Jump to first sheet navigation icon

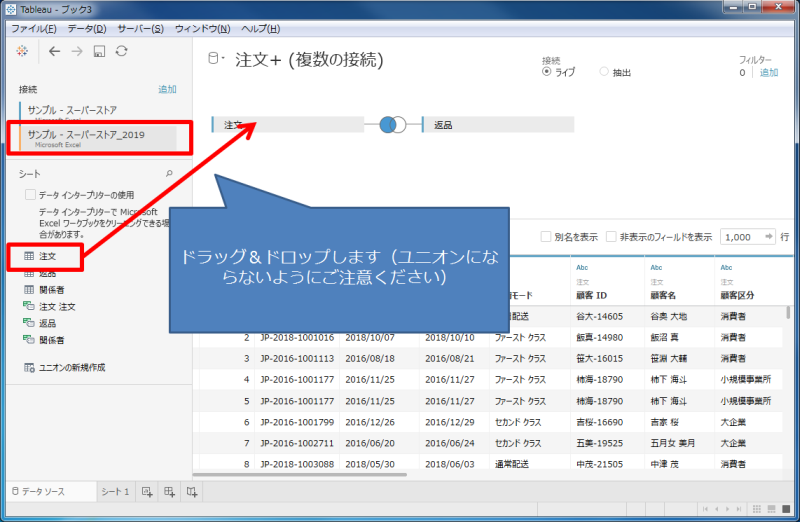(x=705, y=509)
